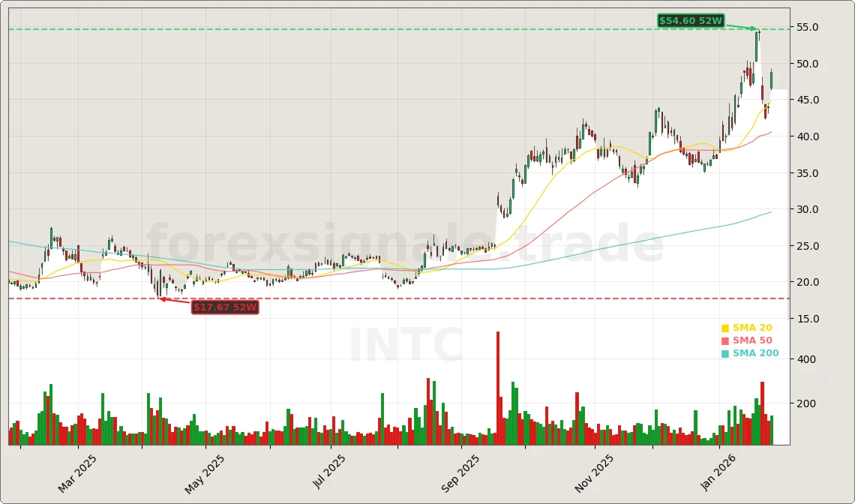Click the SMA 200 legend text
Image resolution: width=855 pixels, height=504 pixels.
pos(755,354)
